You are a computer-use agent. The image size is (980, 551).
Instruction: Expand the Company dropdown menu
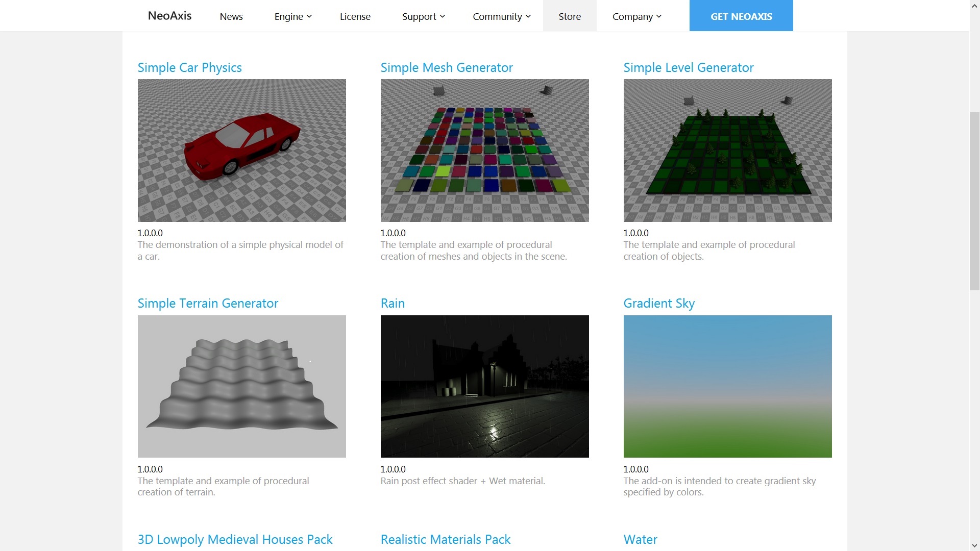[636, 16]
